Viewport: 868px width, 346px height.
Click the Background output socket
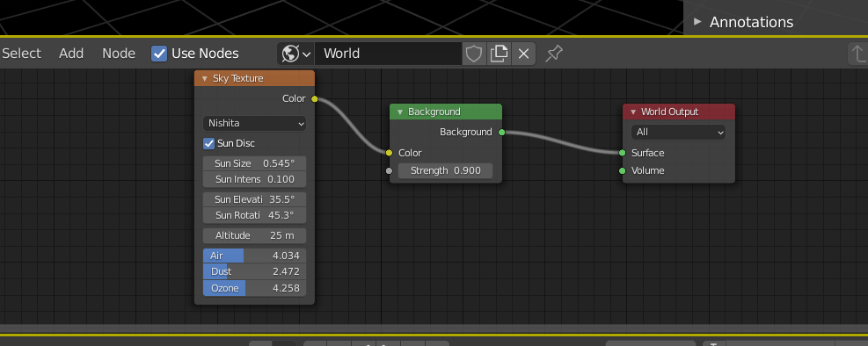501,132
